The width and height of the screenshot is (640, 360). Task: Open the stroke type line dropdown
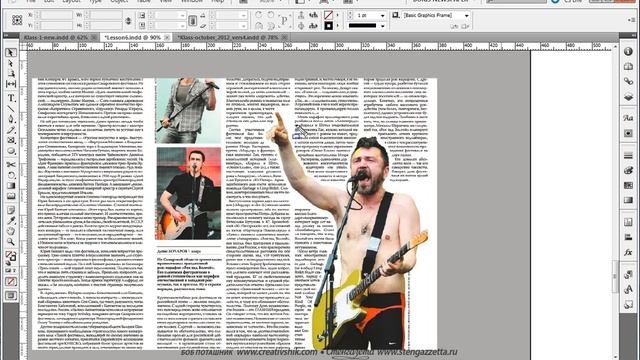(382, 26)
